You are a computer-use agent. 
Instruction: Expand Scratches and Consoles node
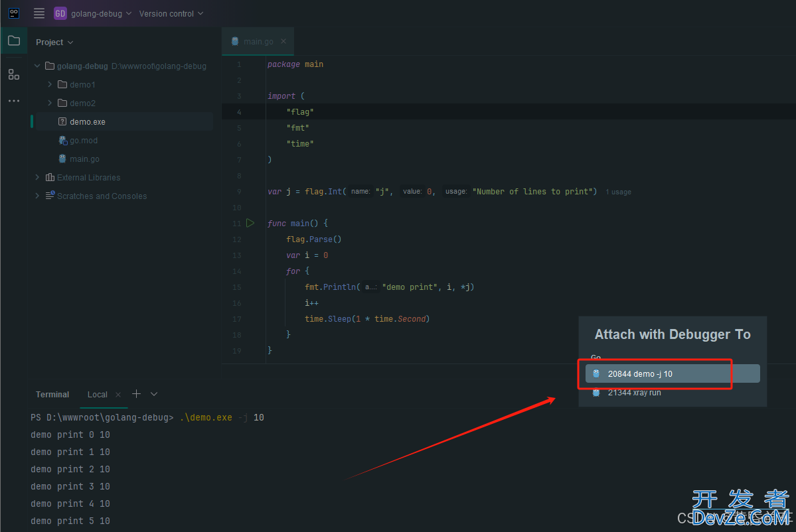(37, 196)
